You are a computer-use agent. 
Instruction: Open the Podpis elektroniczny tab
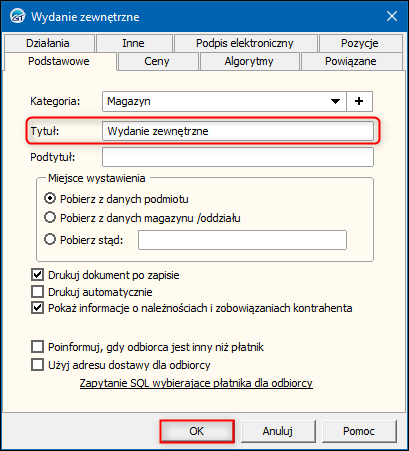pyautogui.click(x=245, y=43)
